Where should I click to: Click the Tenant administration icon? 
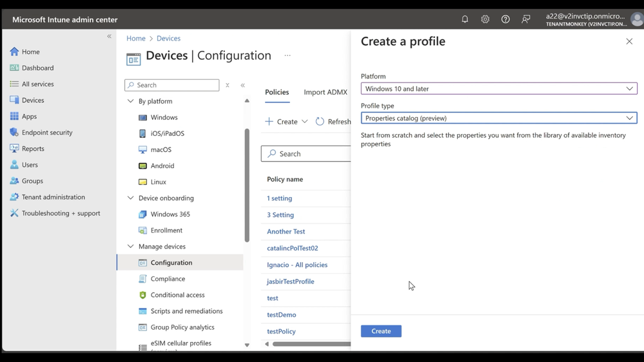coord(14,196)
